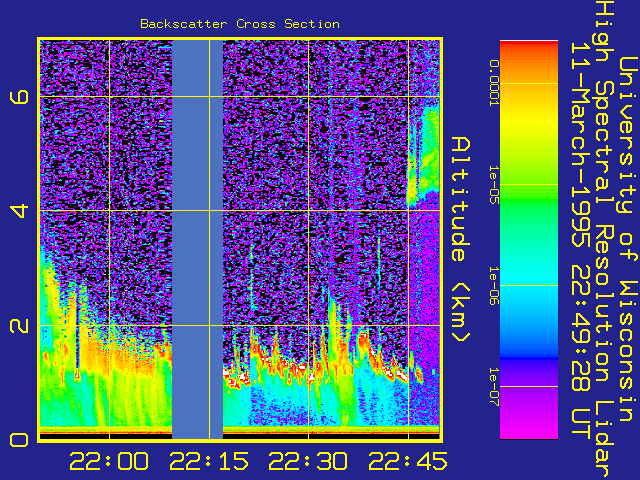Click the 22:30 time axis label

308,462
